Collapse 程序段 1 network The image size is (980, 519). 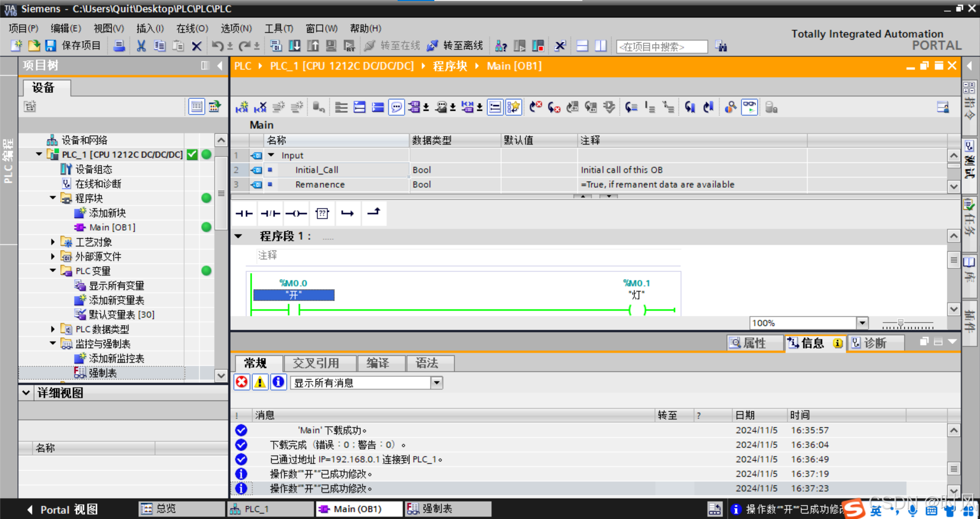pos(238,236)
